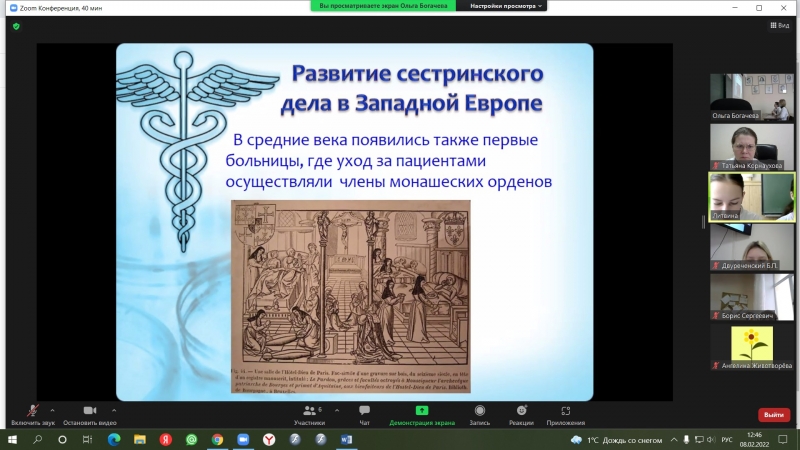Open File Explorer from taskbar
Viewport: 800px width, 450px height.
click(140, 439)
